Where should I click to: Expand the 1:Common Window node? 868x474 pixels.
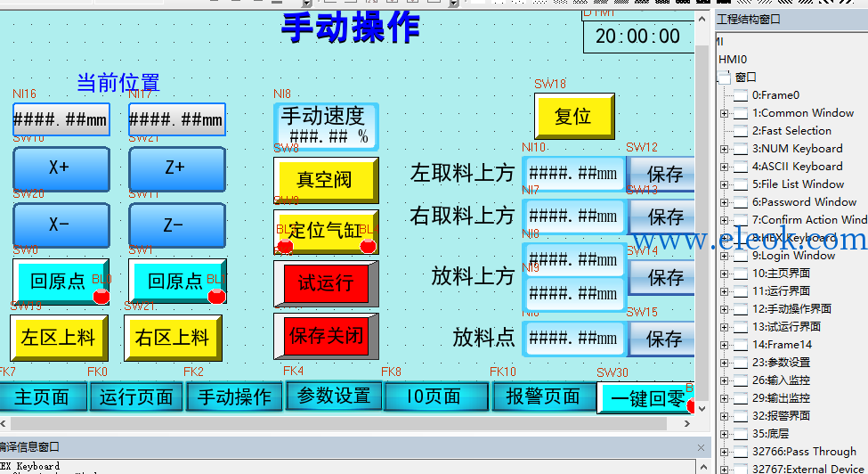coord(724,113)
